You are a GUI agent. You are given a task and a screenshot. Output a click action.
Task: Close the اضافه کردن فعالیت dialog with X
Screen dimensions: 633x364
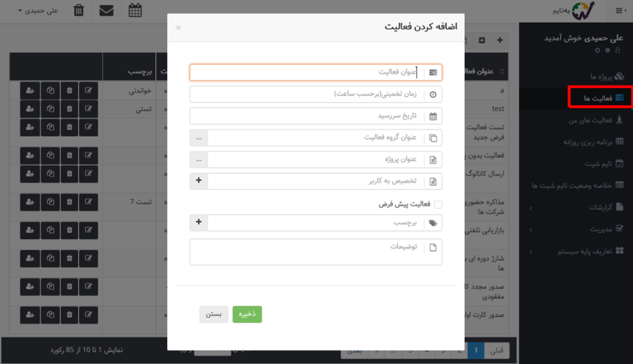point(179,28)
